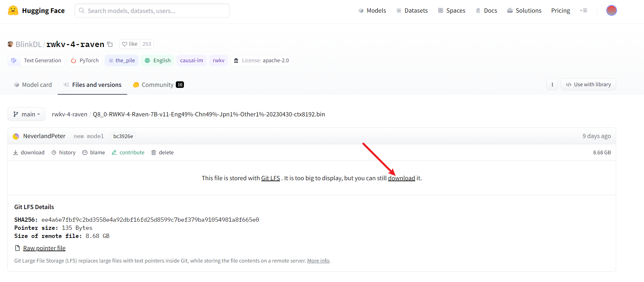The image size is (644, 282).
Task: Open Docs in top navigation
Action: tap(487, 11)
